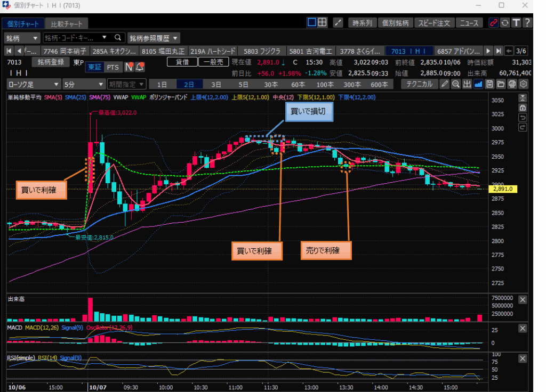
Task: Switch to the 比較チャート tab
Action: pos(67,24)
